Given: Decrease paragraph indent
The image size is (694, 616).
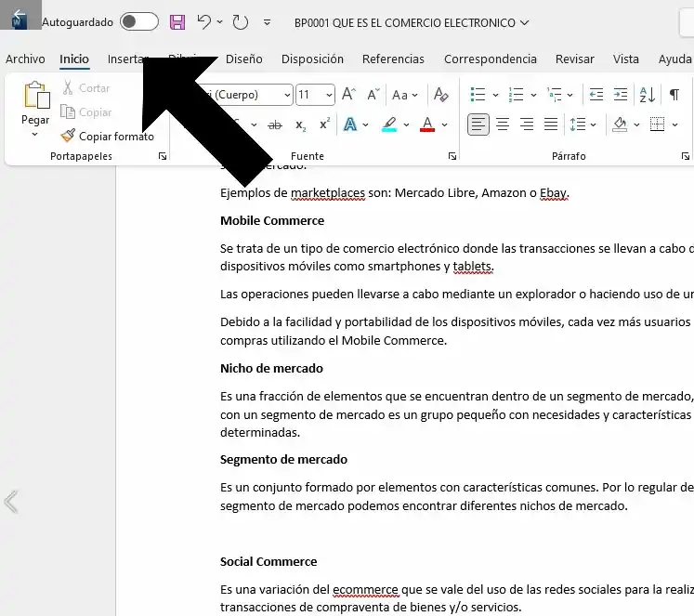Looking at the screenshot, I should tap(596, 94).
